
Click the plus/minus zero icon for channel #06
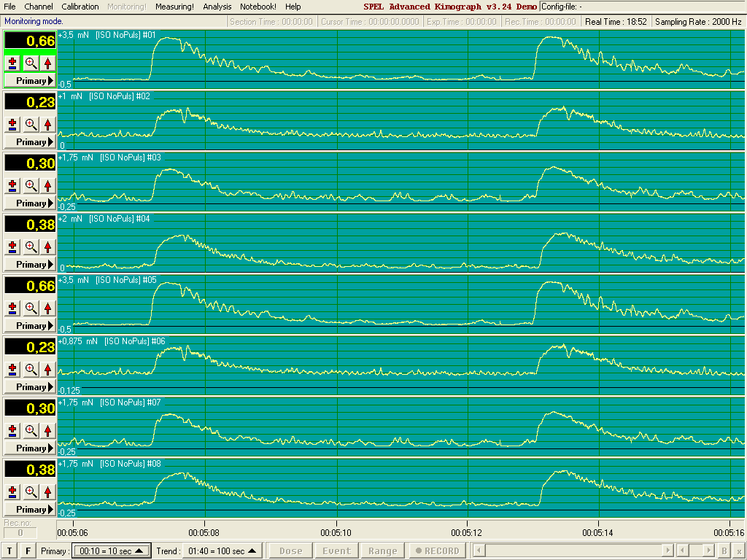point(13,369)
